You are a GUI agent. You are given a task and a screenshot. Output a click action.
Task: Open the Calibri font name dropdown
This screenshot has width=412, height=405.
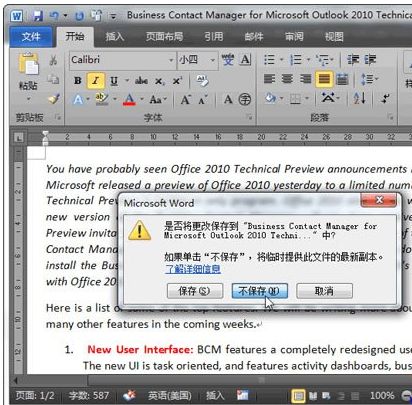(x=171, y=60)
